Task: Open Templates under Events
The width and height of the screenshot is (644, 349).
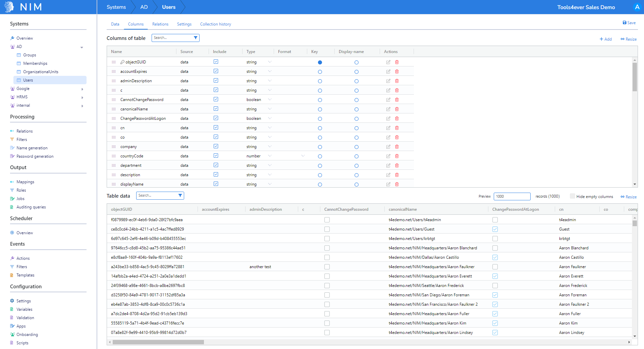Action: point(25,275)
